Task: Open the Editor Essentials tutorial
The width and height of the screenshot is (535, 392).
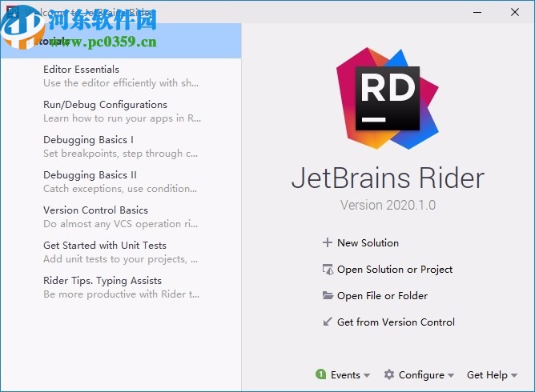Action: pos(81,69)
